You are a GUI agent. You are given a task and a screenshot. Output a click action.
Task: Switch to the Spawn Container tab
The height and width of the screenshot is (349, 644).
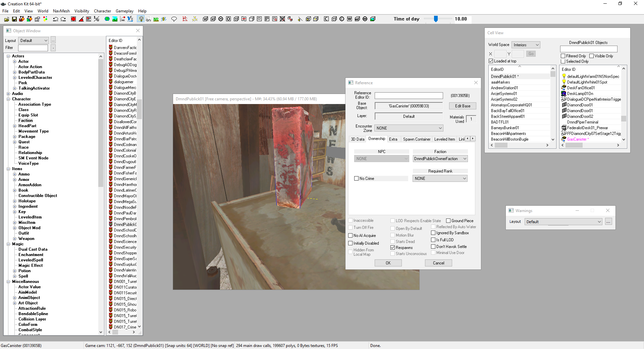coord(417,139)
